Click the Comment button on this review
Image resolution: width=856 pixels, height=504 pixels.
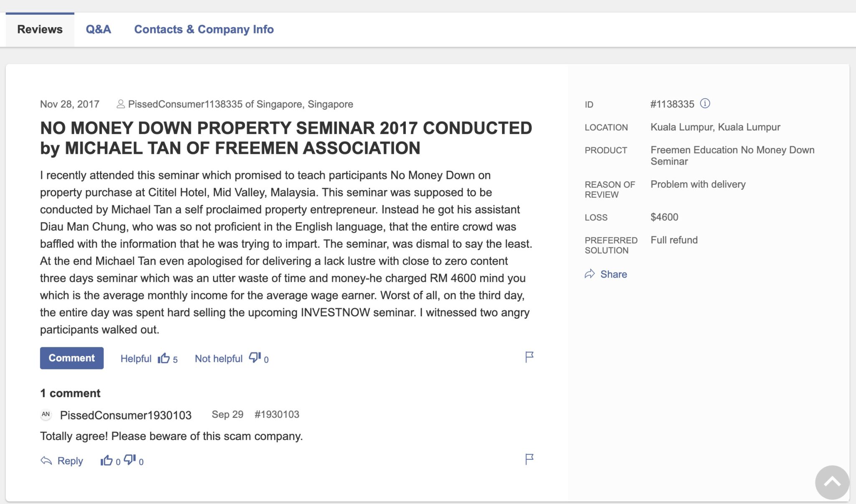(71, 358)
